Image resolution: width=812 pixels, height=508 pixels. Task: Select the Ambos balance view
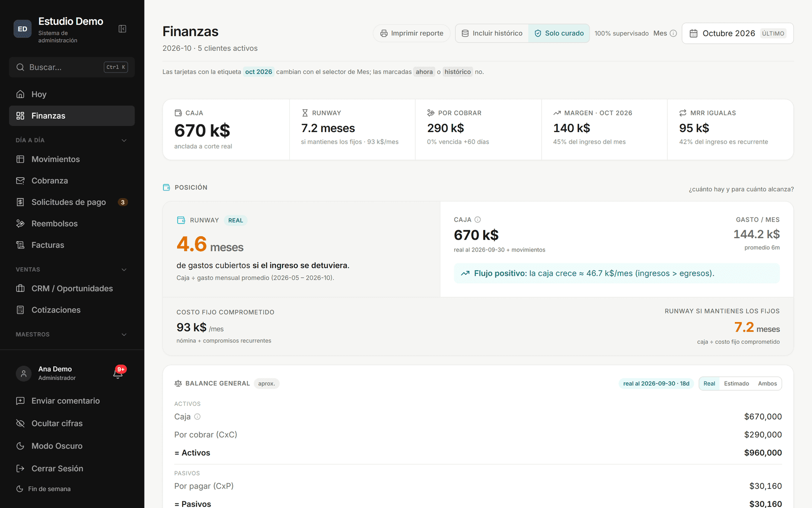coord(767,384)
